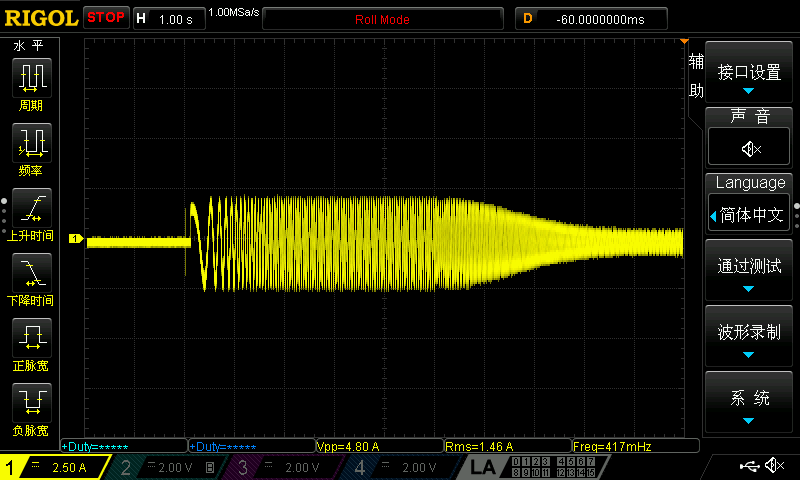The height and width of the screenshot is (480, 800).
Task: Click the left arrow beside 简体中文
Action: 713,216
